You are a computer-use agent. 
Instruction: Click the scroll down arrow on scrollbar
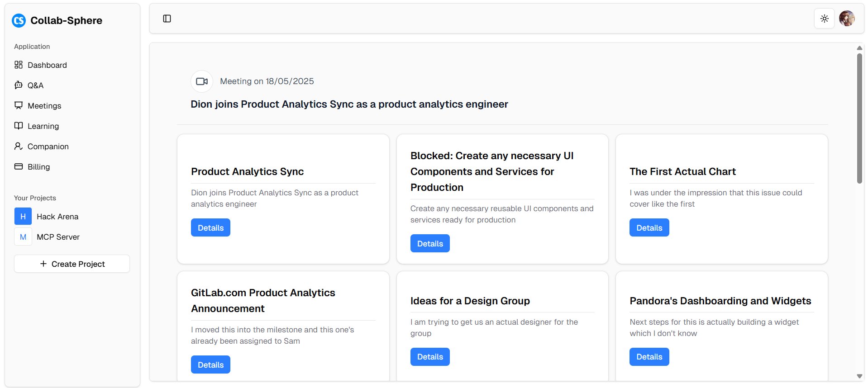coord(859,376)
